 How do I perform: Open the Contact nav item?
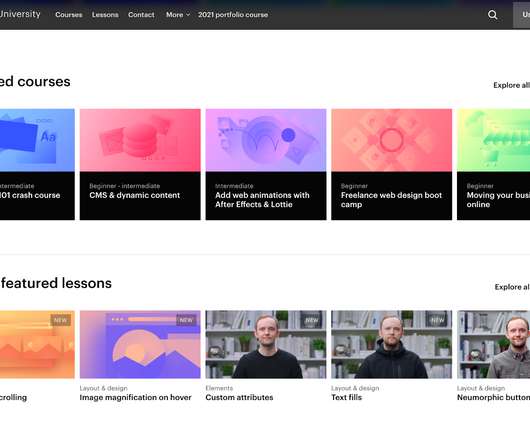click(141, 15)
